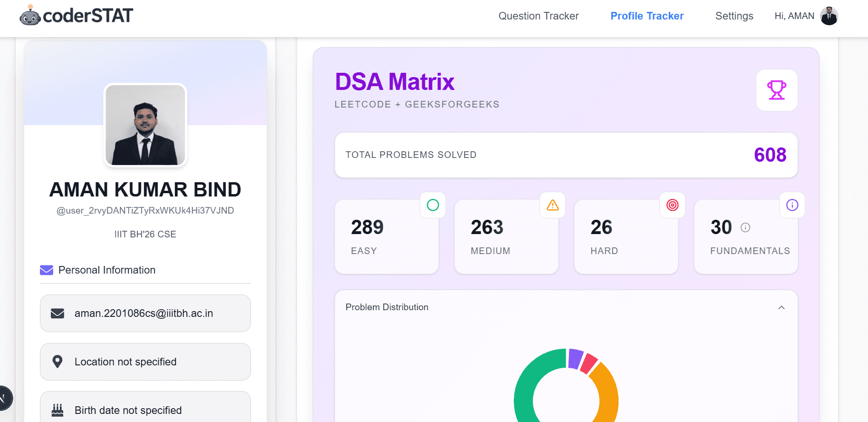The image size is (868, 422).
Task: Click the small info icon beside 30
Action: tap(745, 227)
